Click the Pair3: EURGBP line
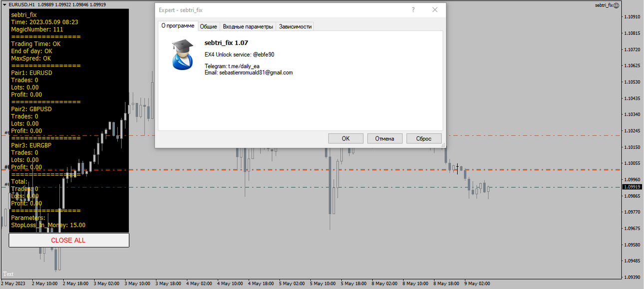The image size is (644, 289). pos(31,145)
